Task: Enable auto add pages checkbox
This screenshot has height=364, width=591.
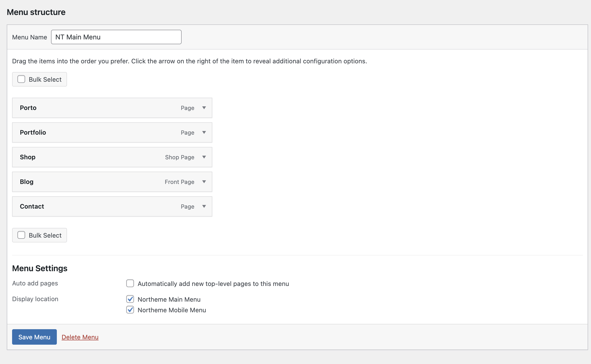Action: 130,283
